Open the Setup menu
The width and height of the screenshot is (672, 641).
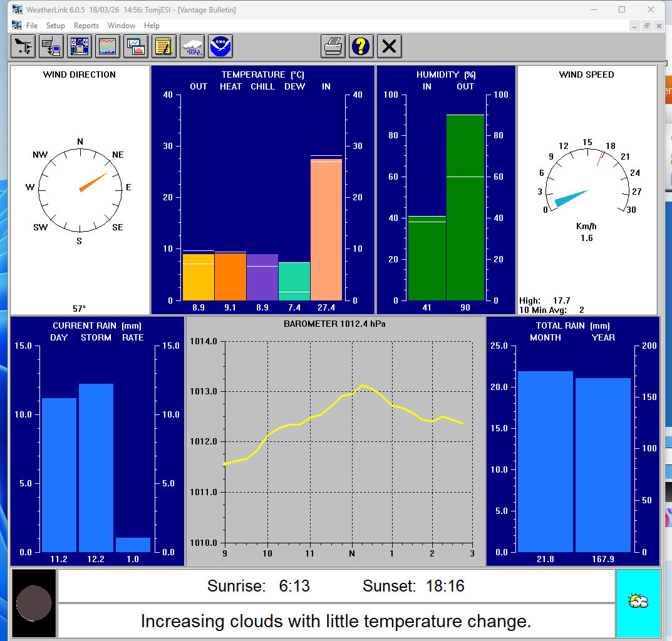pos(55,26)
